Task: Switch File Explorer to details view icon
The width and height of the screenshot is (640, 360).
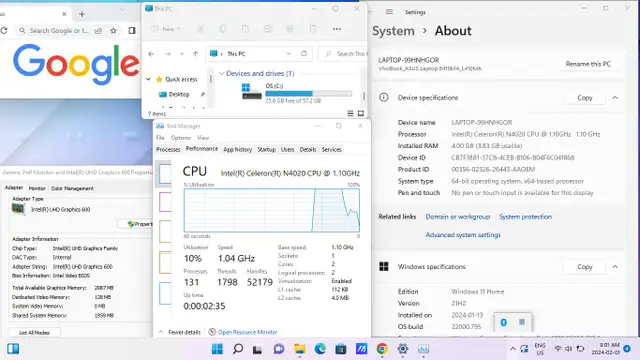Action: coord(350,113)
